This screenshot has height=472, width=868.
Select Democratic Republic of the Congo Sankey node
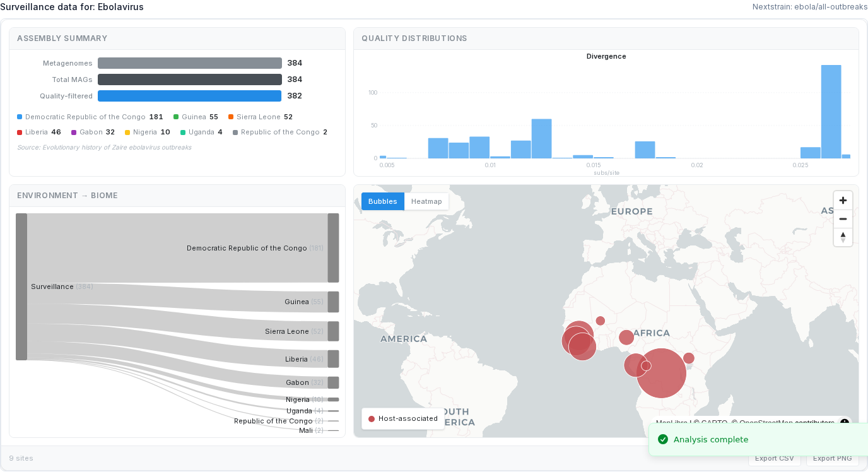[333, 248]
